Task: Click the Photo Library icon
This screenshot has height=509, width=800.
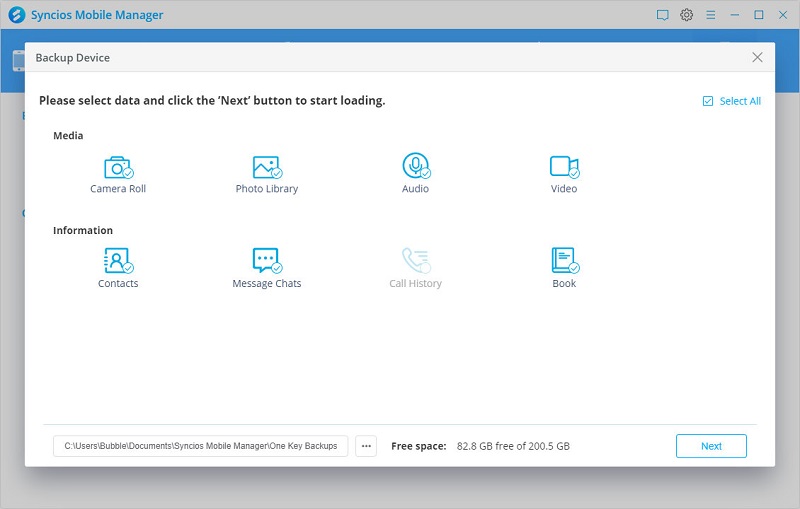Action: (266, 167)
